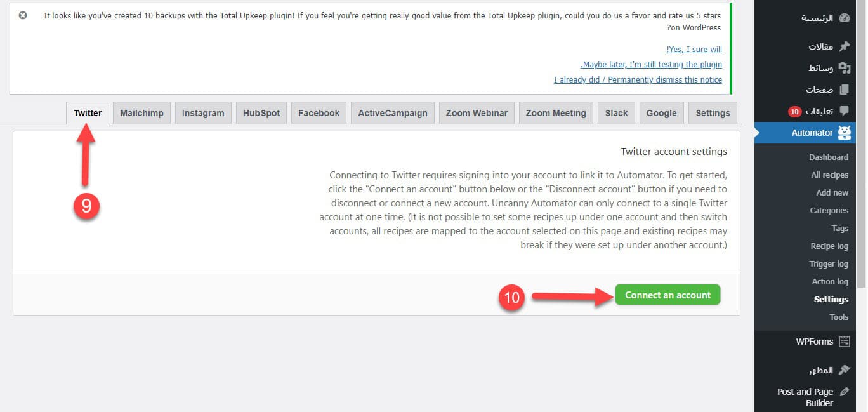The height and width of the screenshot is (412, 868).
Task: Click the comment bubble icon beside تعليقات
Action: point(844,111)
